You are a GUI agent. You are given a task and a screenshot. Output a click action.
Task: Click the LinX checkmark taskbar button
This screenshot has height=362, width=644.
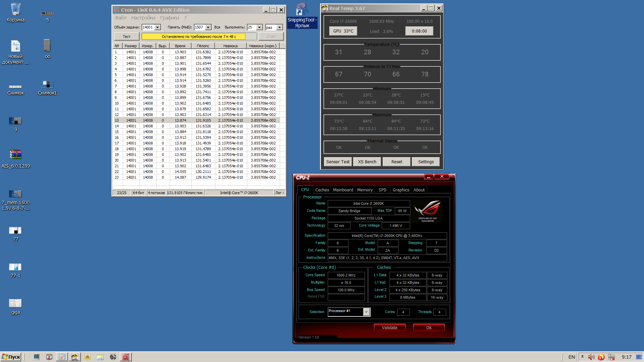tap(62, 357)
